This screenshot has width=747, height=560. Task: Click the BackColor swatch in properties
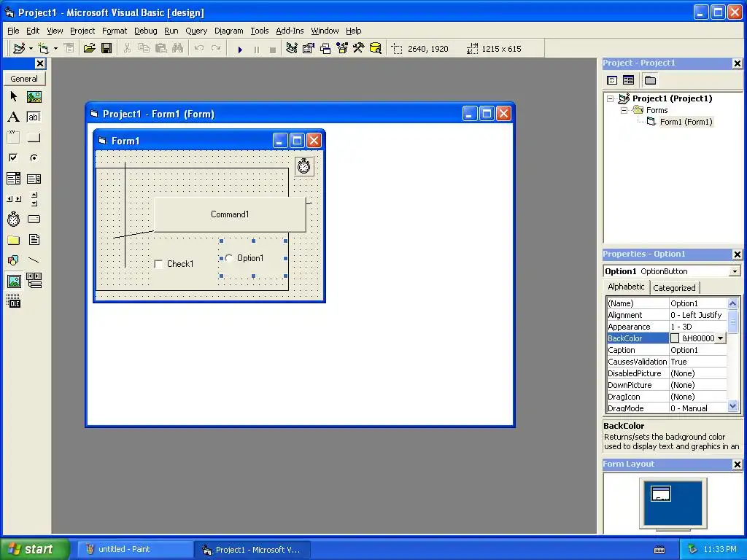[x=675, y=338]
